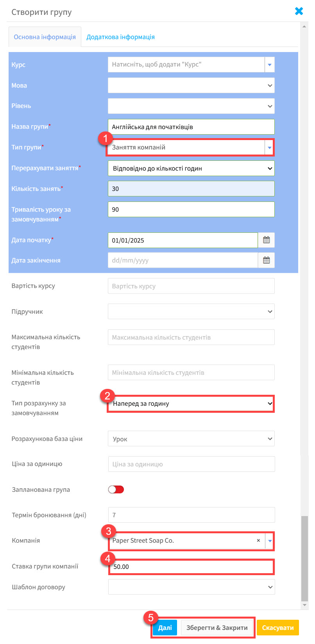This screenshot has height=644, width=315.
Task: Click the dialog's vertical scrollbar thumb
Action: (305, 559)
